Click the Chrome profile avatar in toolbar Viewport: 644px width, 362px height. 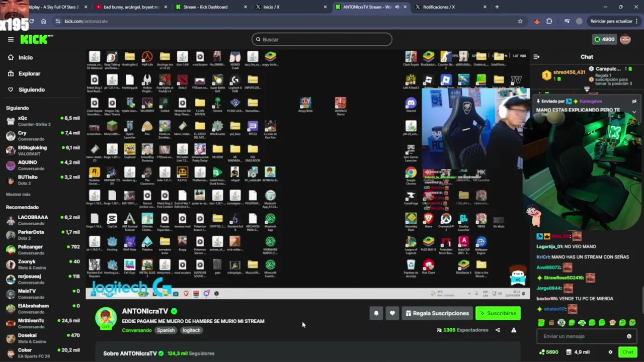pyautogui.click(x=580, y=21)
